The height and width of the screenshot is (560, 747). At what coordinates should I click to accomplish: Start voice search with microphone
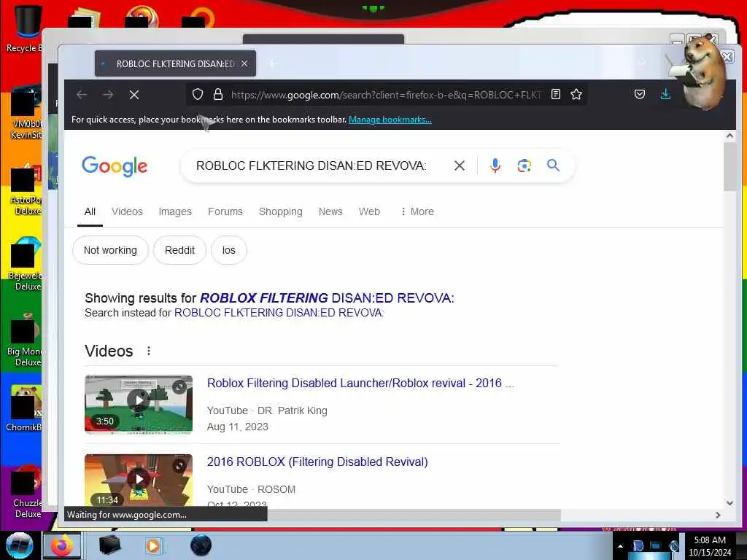495,166
